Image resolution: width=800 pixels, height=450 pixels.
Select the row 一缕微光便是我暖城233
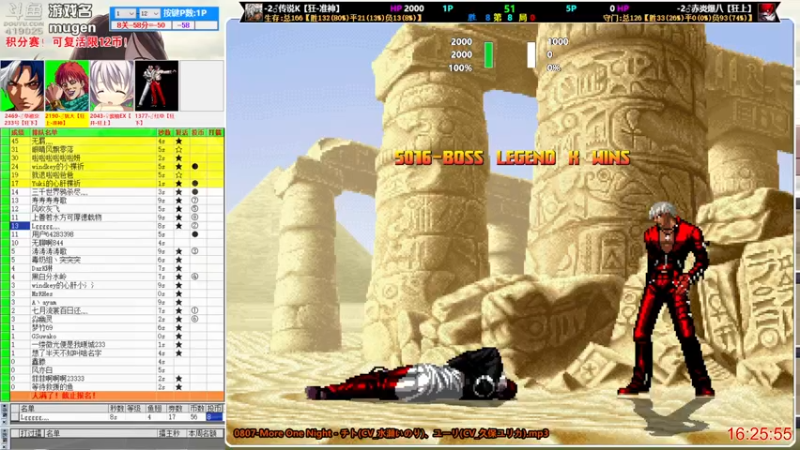pos(117,344)
